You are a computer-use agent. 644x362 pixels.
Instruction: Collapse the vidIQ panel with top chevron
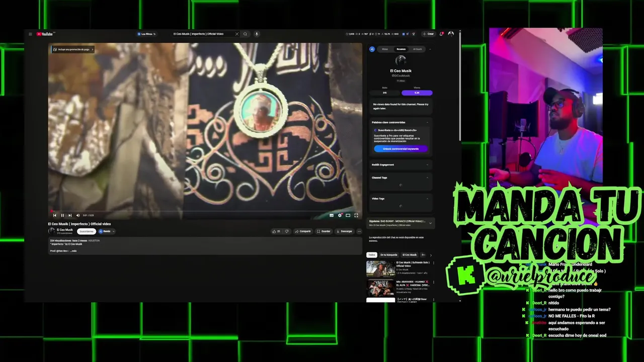pos(430,49)
